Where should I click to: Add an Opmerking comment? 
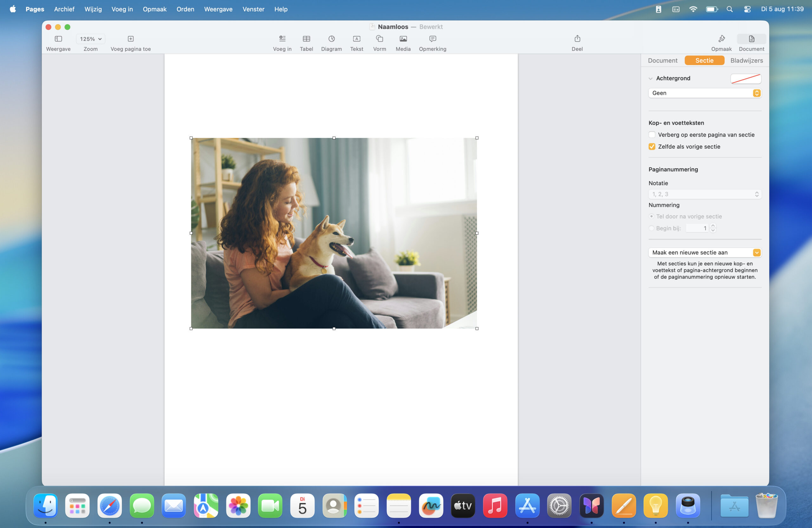(432, 39)
